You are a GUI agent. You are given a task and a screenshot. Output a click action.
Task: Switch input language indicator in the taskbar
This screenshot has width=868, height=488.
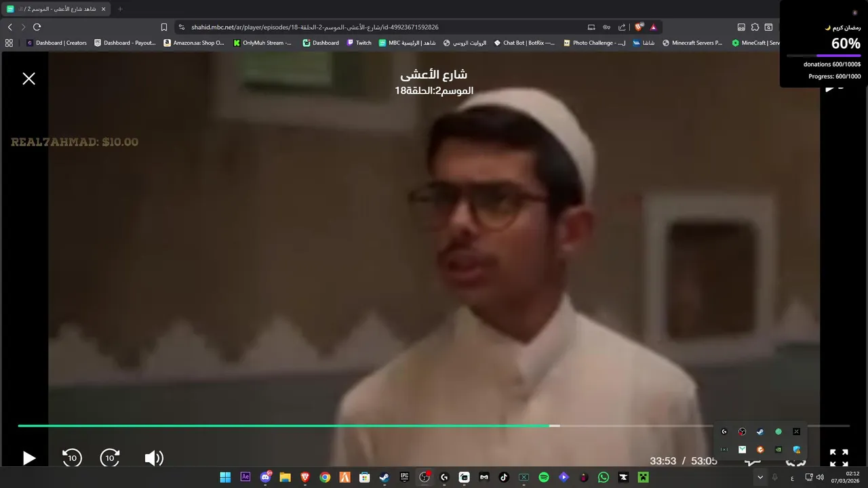pos(792,478)
